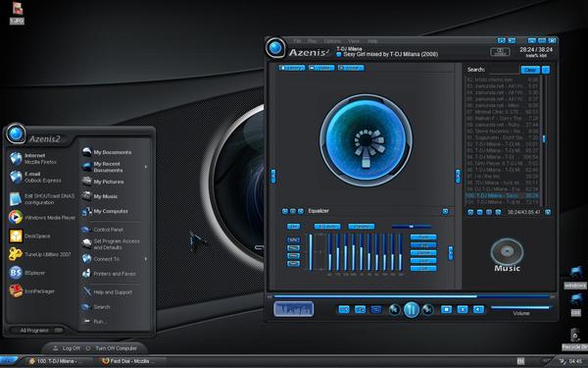Open the Play menu in player
The width and height of the screenshot is (588, 368).
point(312,41)
